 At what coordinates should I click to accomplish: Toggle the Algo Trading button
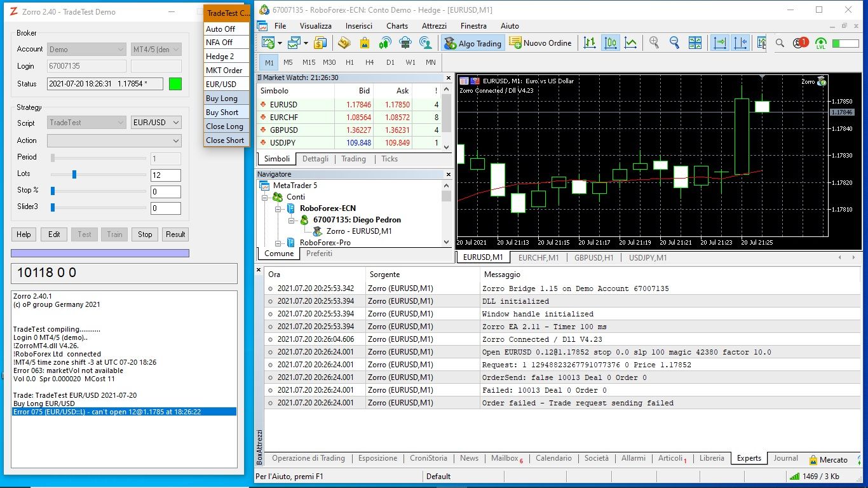coord(473,43)
